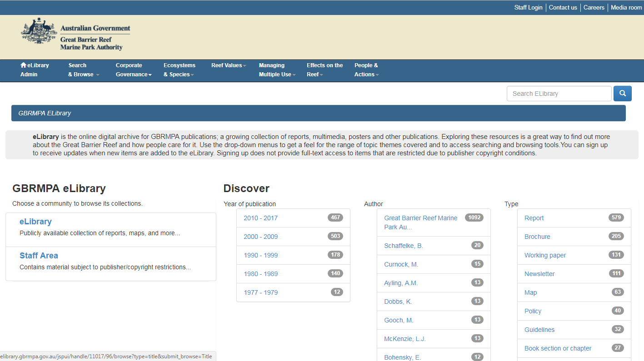Filter by type Newsletter

(x=539, y=274)
